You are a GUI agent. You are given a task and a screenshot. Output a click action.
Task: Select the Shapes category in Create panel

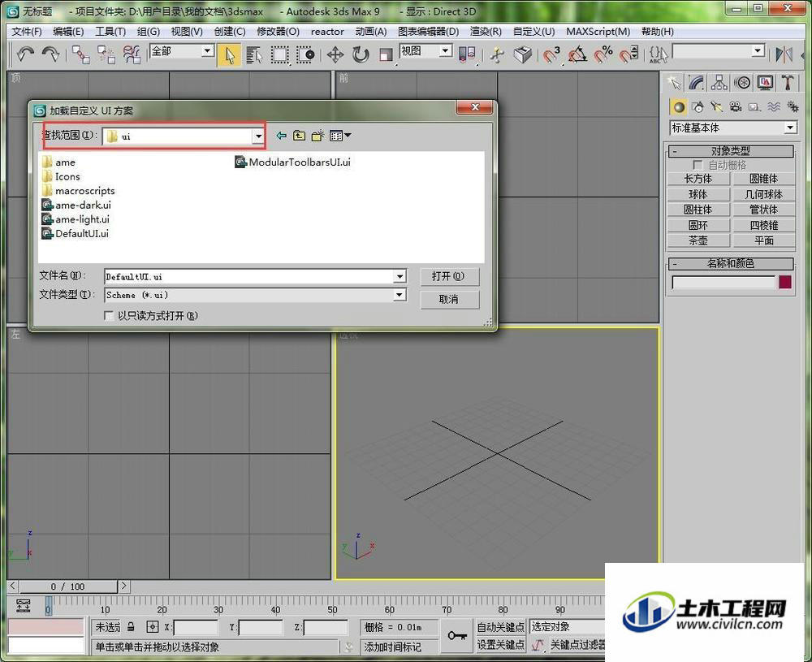click(x=698, y=106)
